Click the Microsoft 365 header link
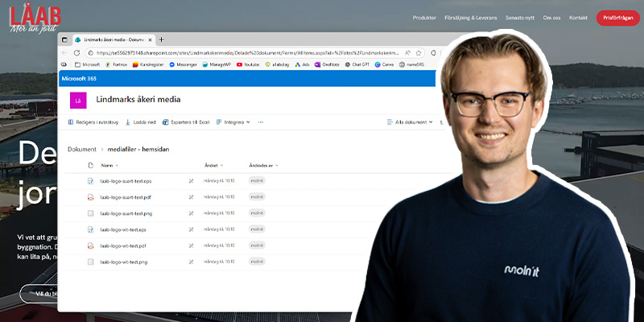The width and height of the screenshot is (644, 322). [79, 78]
